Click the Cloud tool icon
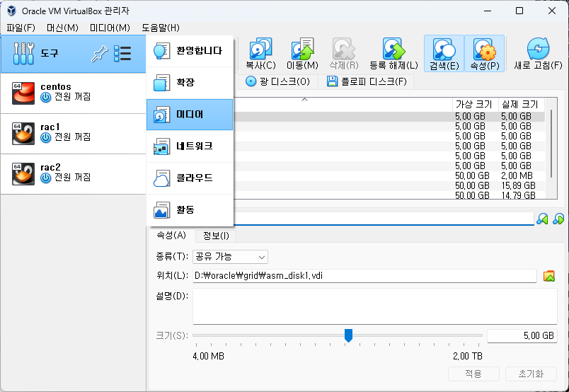The width and height of the screenshot is (569, 392). 161,178
